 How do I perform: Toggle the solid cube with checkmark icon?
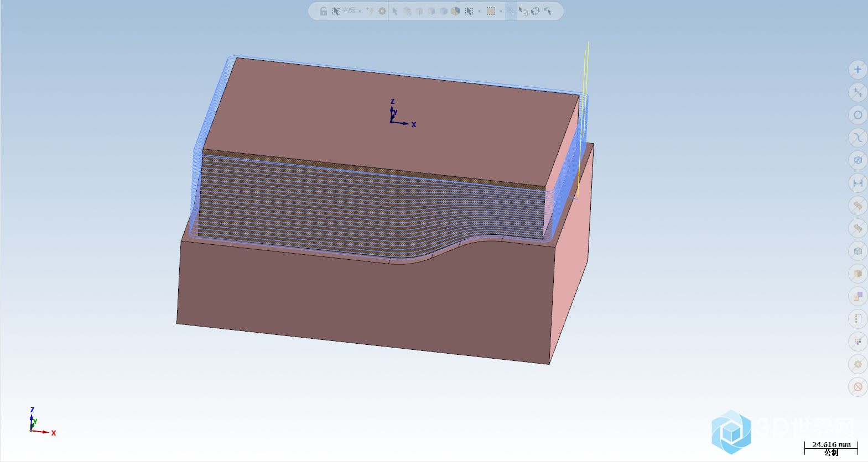click(407, 11)
